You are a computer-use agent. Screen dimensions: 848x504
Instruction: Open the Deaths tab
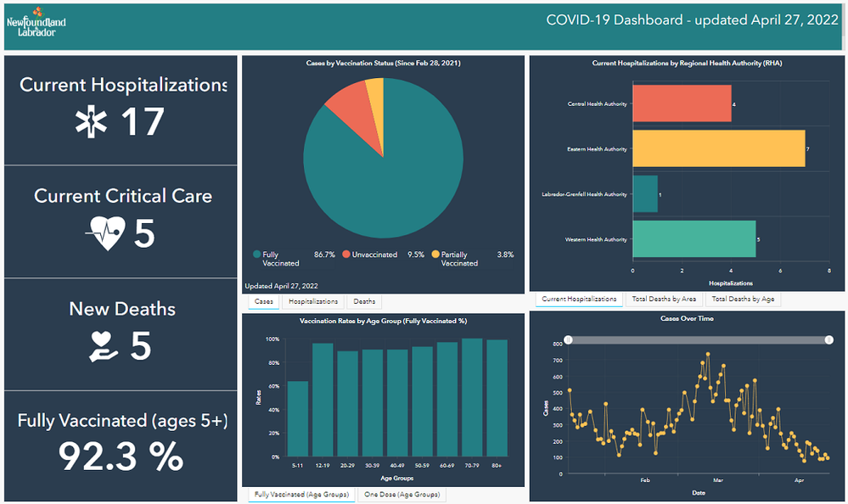tap(363, 300)
